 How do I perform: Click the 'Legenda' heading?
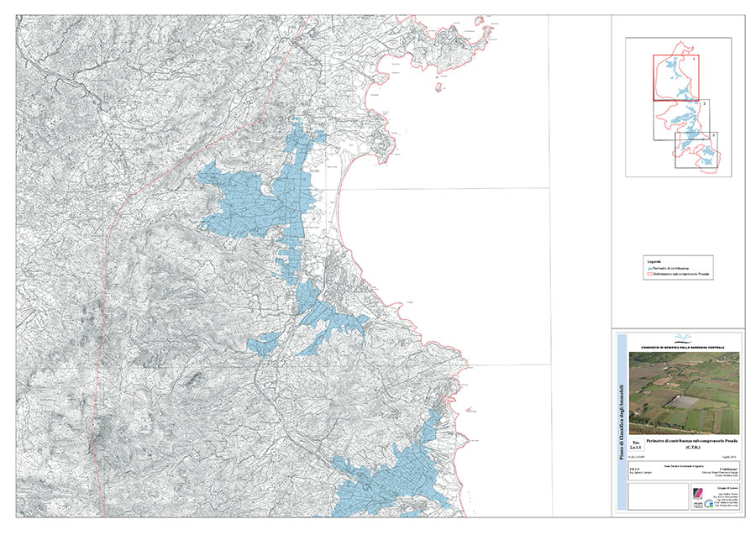click(x=654, y=262)
